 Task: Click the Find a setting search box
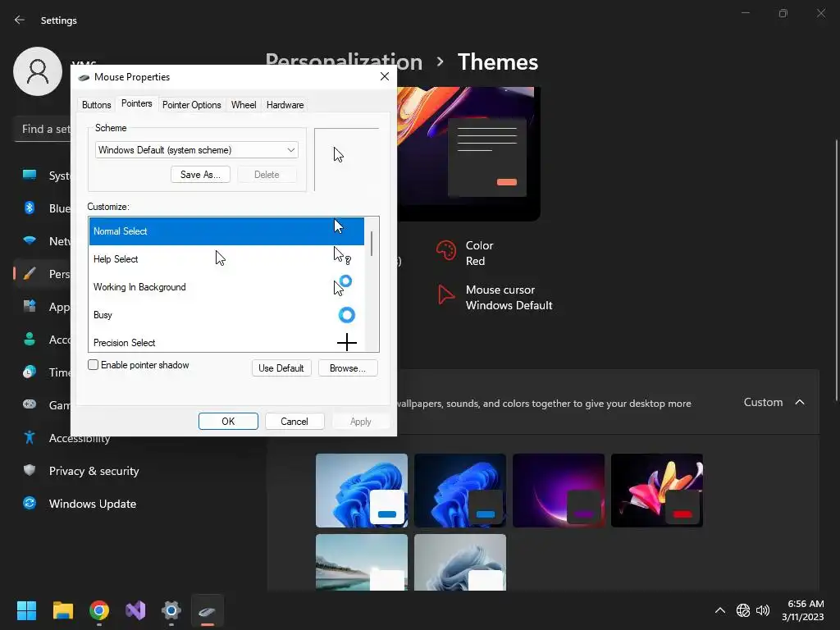(43, 129)
